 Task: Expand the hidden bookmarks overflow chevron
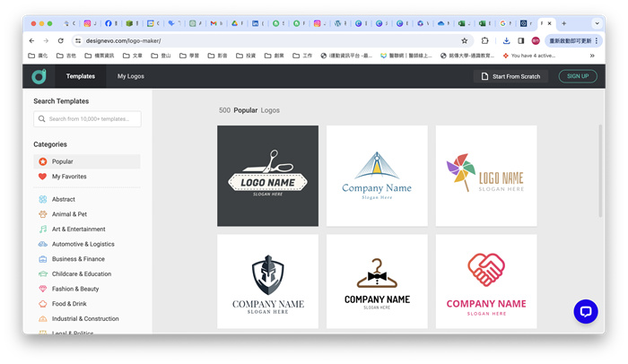592,56
